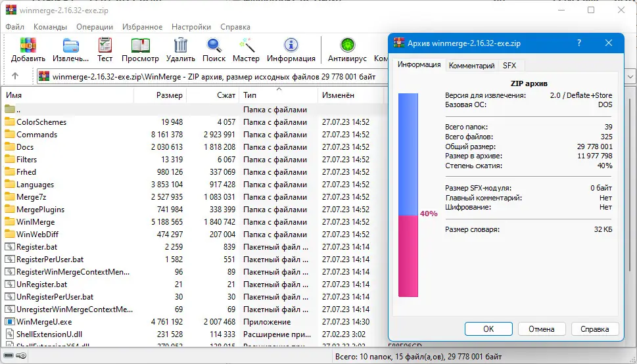Image resolution: width=637 pixels, height=364 pixels.
Task: Click the Добавить (Add) toolbar icon
Action: (x=28, y=45)
